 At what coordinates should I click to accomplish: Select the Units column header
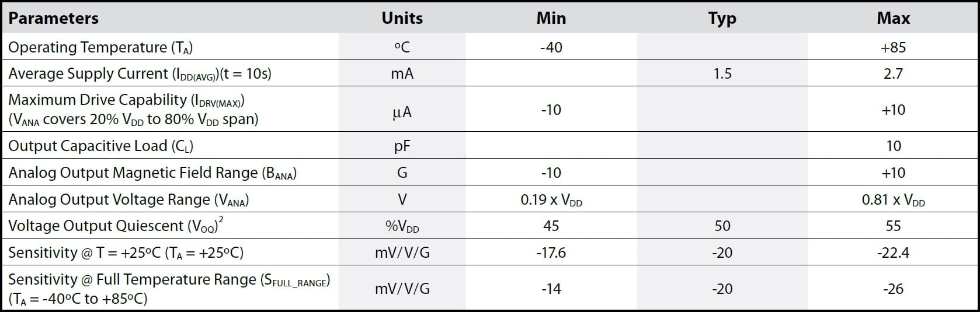pos(402,18)
